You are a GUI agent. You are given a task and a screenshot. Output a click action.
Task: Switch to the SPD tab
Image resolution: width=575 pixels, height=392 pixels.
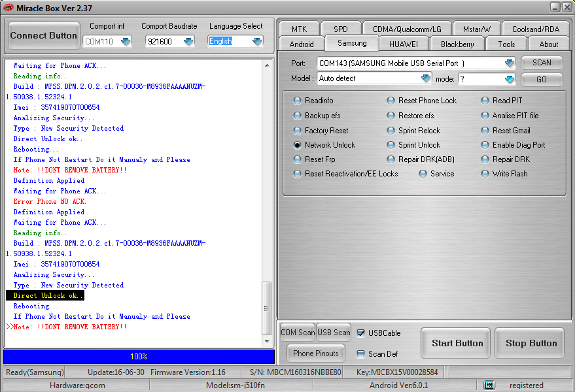click(341, 29)
